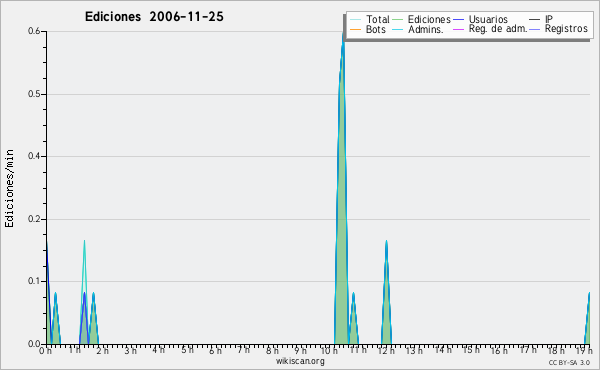Screen dimensions: 600x370
Task: Click the 19 h x-axis label
Action: tap(584, 350)
